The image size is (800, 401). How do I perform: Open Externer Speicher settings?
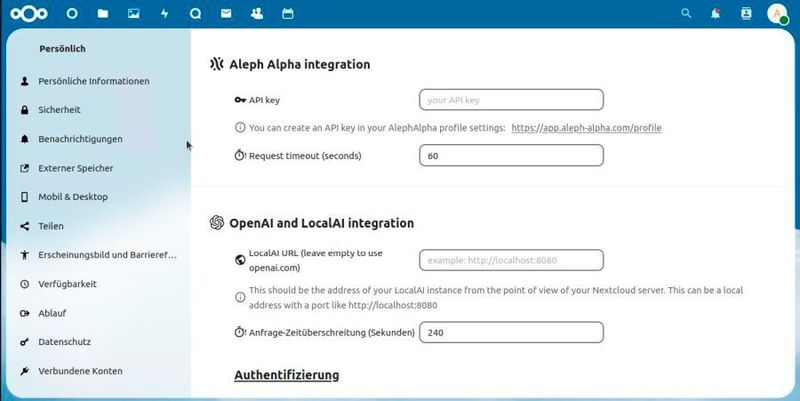pos(76,168)
